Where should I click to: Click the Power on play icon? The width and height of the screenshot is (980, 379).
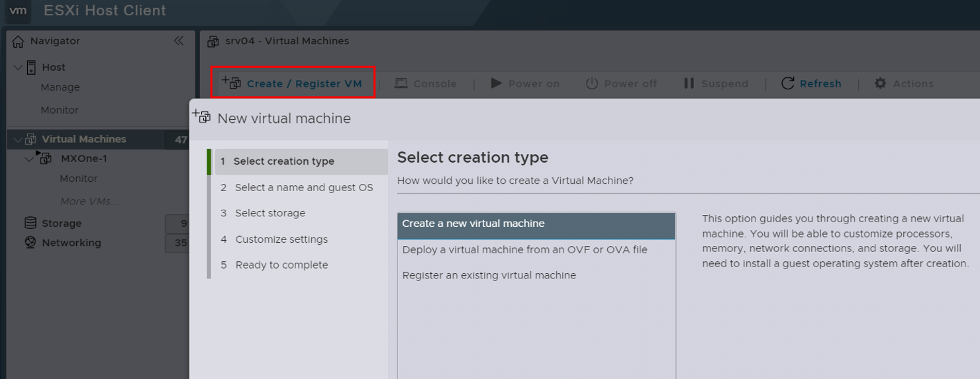496,83
